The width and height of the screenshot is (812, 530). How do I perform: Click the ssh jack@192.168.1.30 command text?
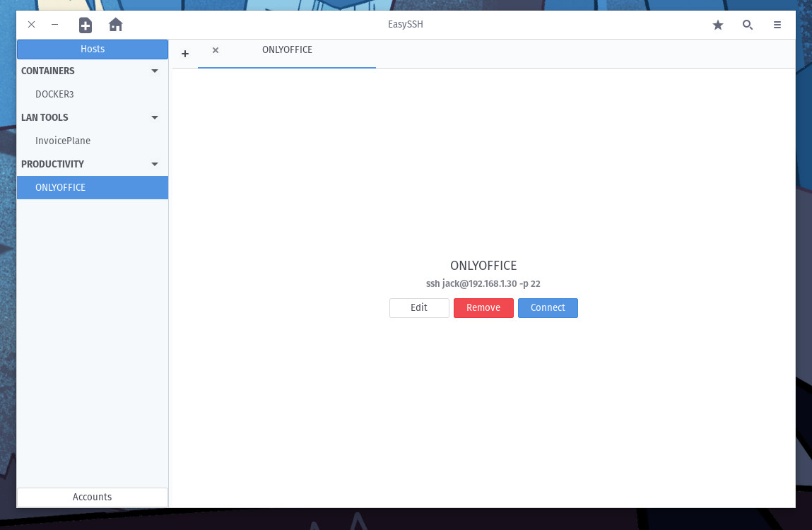(x=483, y=283)
